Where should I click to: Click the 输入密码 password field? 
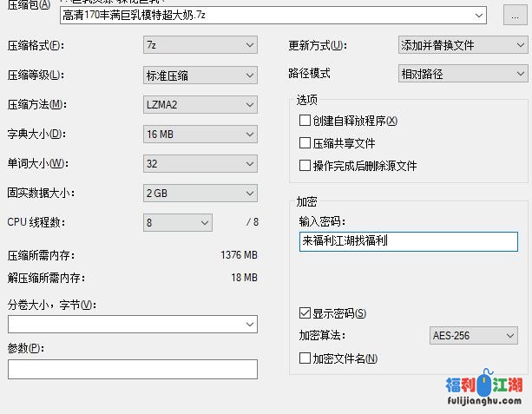pos(409,241)
